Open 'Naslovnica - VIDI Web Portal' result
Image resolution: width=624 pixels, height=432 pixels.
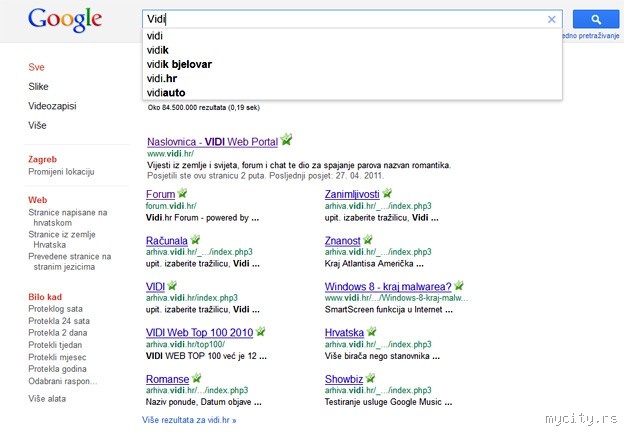[x=212, y=141]
